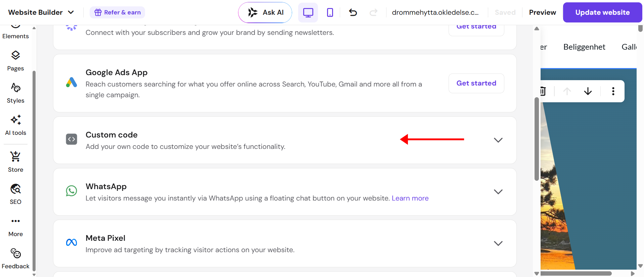The height and width of the screenshot is (277, 644).
Task: Select Beliggenhet in the site navigation
Action: pyautogui.click(x=584, y=47)
